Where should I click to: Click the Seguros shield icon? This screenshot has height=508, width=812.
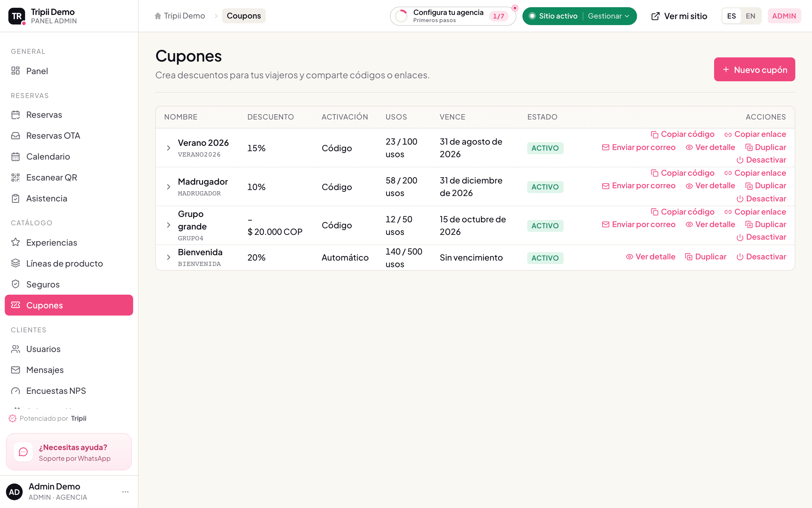pyautogui.click(x=16, y=284)
